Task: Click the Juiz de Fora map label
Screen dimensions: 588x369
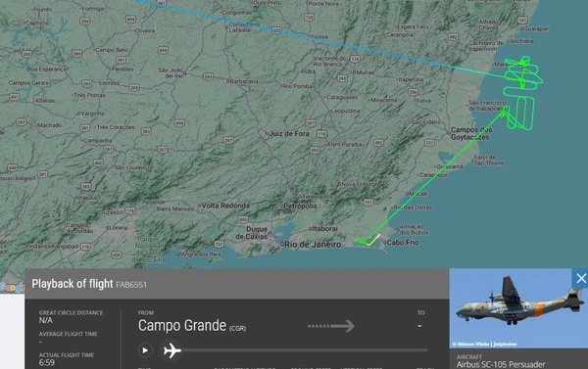Action: (289, 134)
